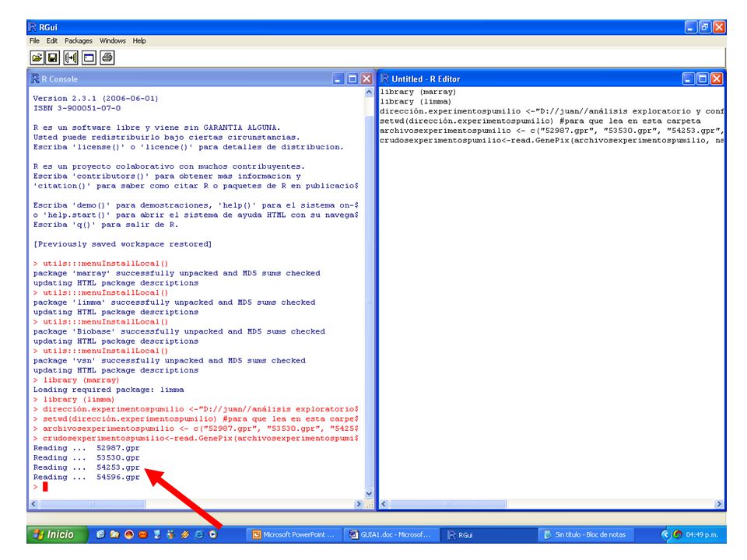747x560 pixels.
Task: Click the Inicio start button
Action: point(58,535)
